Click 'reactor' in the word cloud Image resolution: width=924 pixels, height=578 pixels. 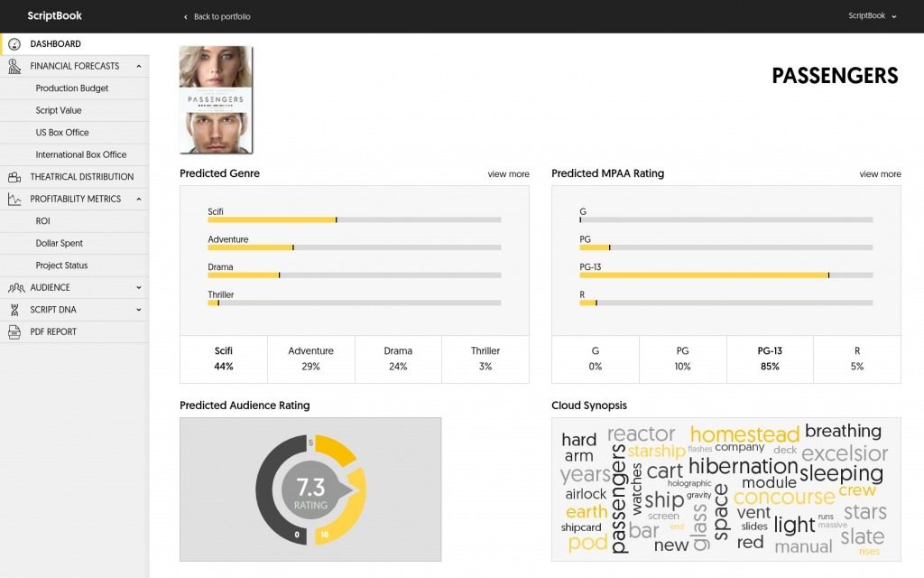(x=642, y=434)
